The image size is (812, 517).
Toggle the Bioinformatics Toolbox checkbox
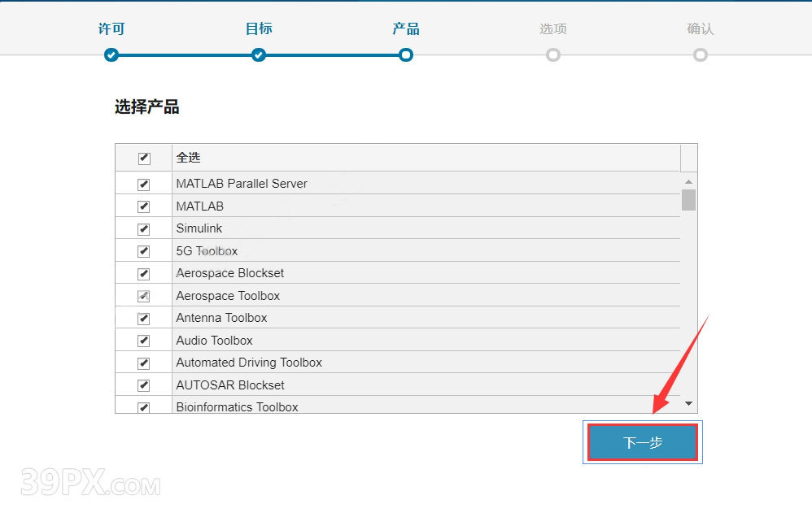[143, 407]
